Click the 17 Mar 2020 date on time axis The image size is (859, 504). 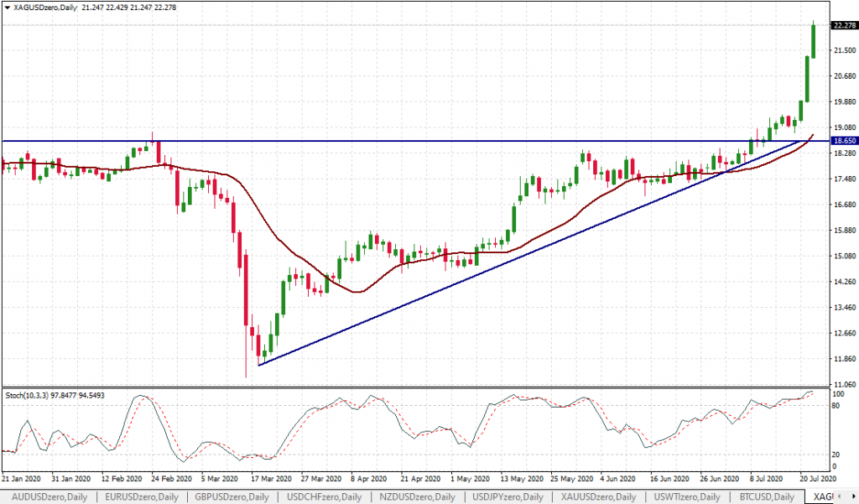(x=269, y=478)
